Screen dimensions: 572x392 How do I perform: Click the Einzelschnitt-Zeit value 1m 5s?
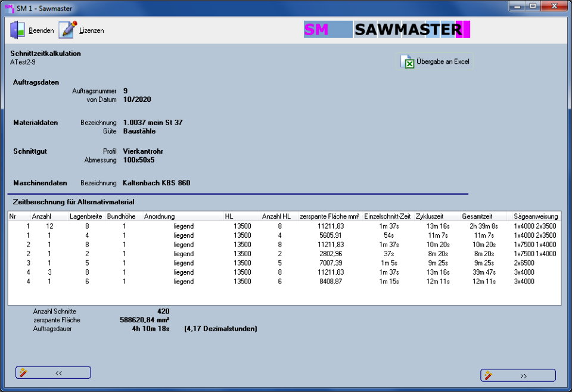click(389, 263)
